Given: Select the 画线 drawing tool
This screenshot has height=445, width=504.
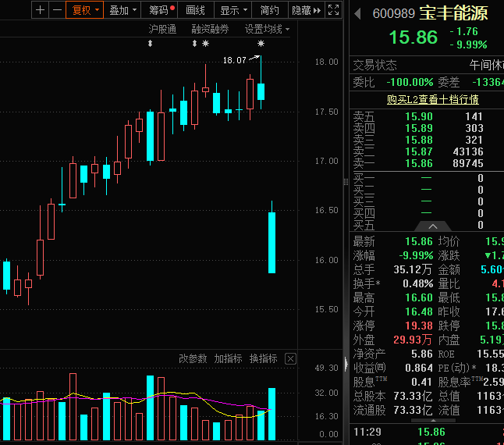Looking at the screenshot, I should pyautogui.click(x=196, y=10).
